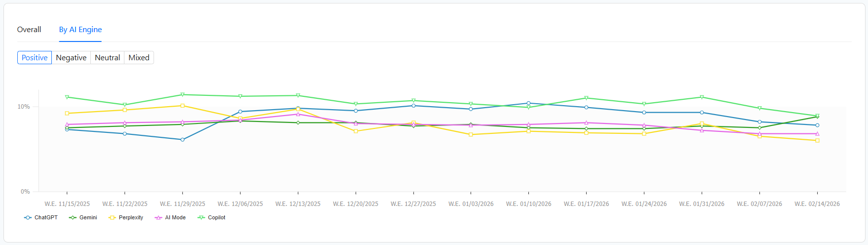868x245 pixels.
Task: Switch to Neutral sentiment view
Action: point(107,58)
